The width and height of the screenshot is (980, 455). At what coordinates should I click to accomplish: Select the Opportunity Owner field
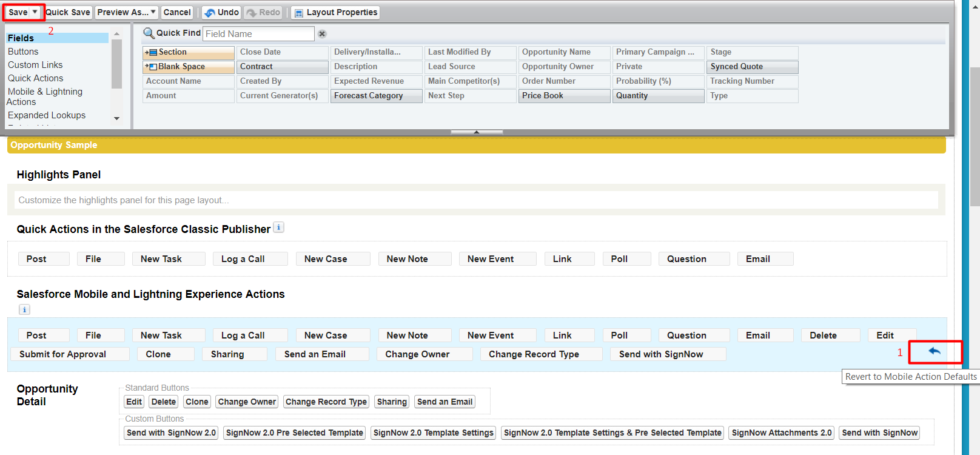(x=565, y=67)
